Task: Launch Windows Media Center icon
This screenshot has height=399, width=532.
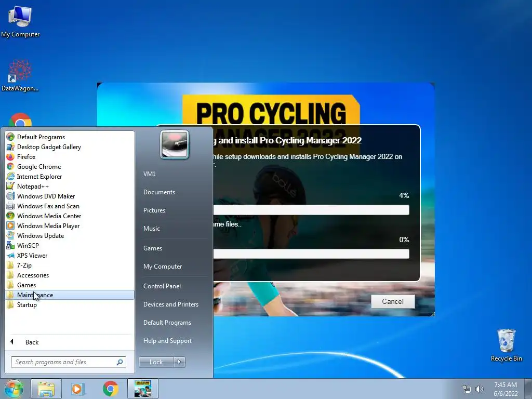Action: (10, 216)
